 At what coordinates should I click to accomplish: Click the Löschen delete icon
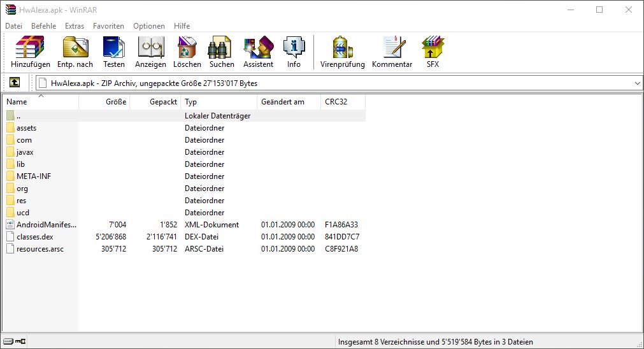187,52
